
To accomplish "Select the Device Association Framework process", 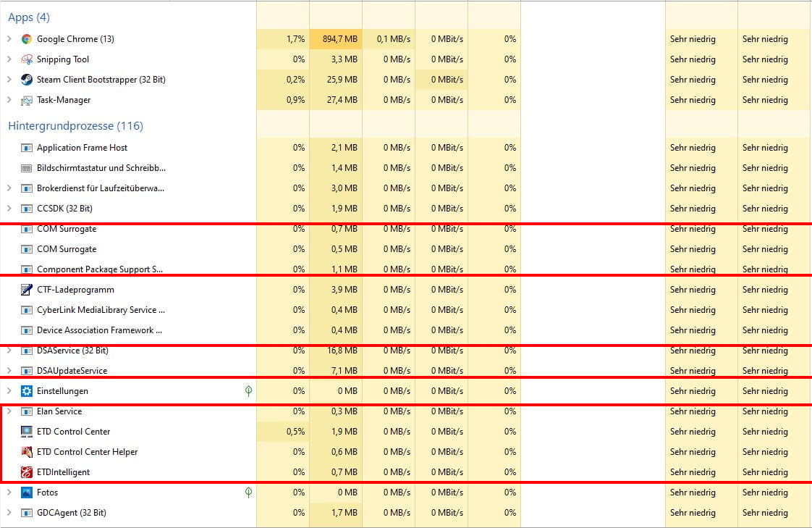I will point(99,330).
